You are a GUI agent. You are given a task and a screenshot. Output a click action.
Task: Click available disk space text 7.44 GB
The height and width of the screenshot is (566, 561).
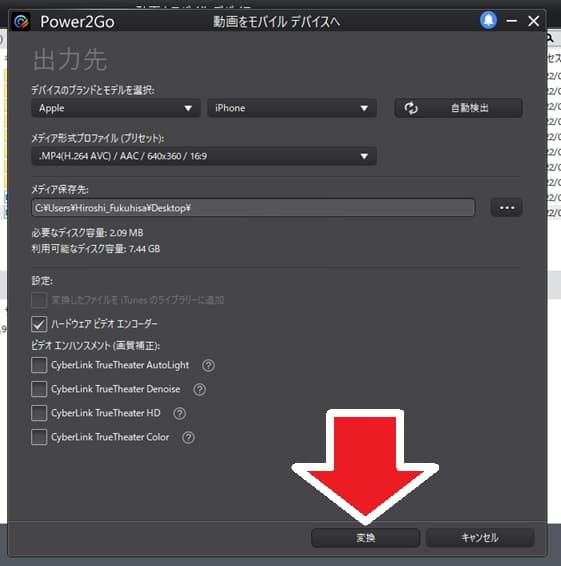pyautogui.click(x=96, y=249)
